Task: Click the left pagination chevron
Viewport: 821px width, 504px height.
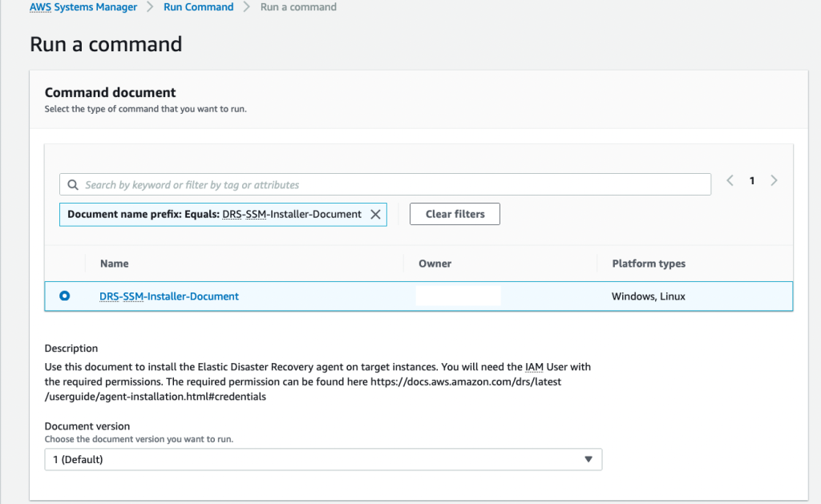Action: [x=730, y=180]
